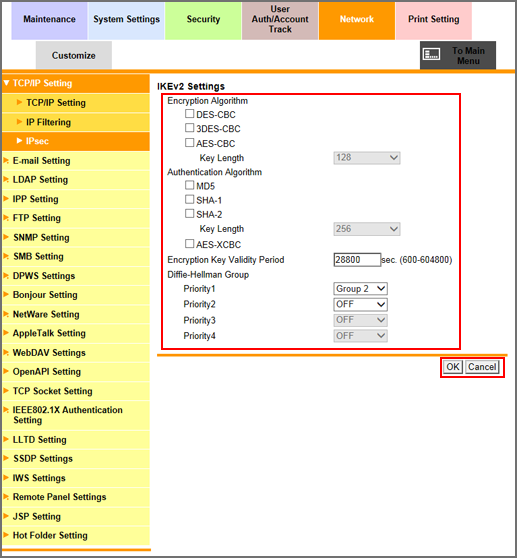The image size is (517, 558).
Task: Confirm settings with the OK button
Action: point(453,367)
